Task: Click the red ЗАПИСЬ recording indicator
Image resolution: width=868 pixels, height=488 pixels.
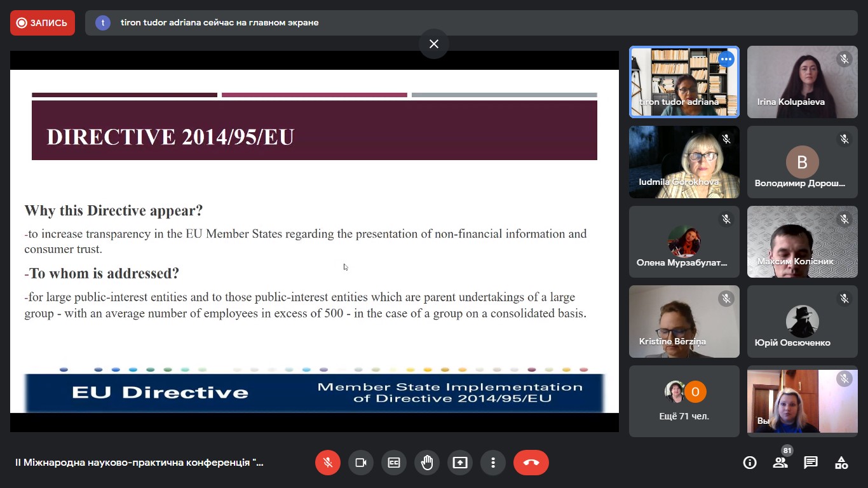Action: (x=43, y=23)
